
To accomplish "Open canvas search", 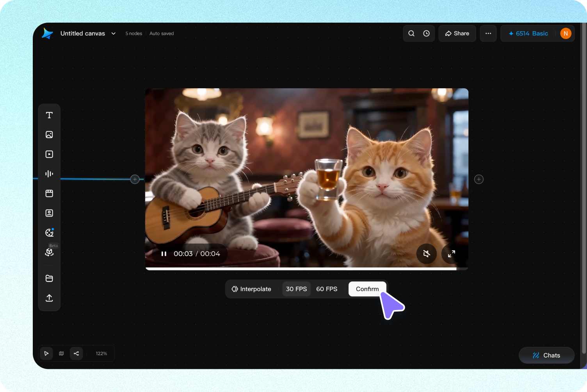I will click(411, 34).
